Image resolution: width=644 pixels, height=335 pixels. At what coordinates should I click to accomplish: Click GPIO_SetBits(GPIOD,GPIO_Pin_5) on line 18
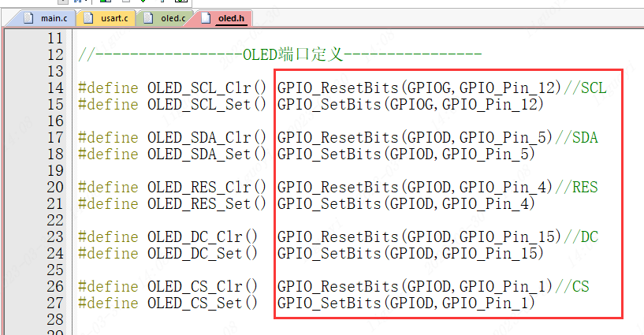[x=406, y=154]
